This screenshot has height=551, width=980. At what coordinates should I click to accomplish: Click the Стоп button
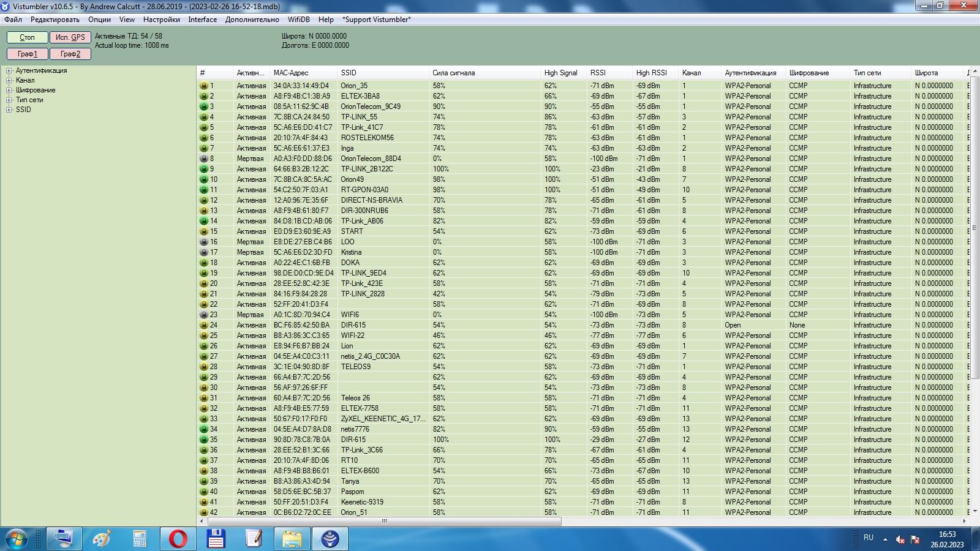point(27,37)
